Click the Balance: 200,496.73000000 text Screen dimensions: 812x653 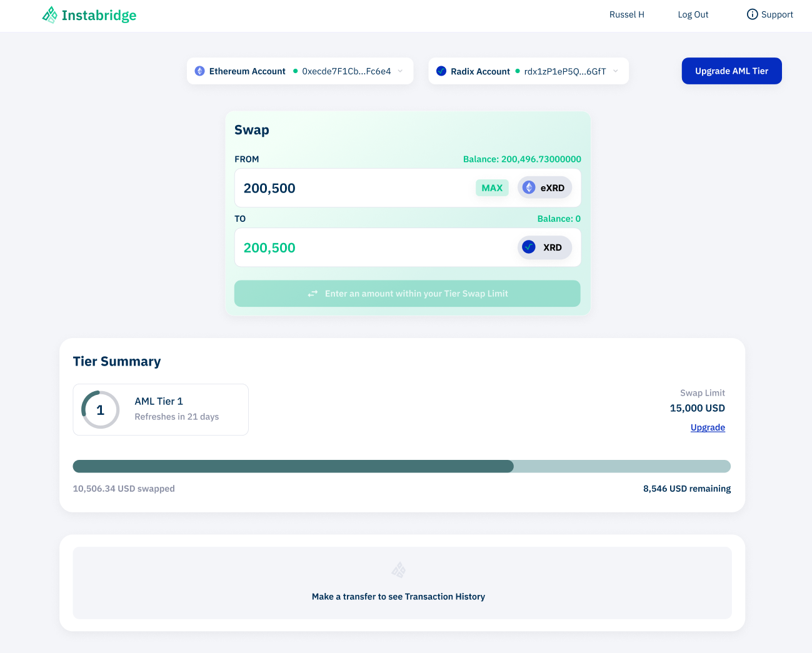pyautogui.click(x=522, y=159)
